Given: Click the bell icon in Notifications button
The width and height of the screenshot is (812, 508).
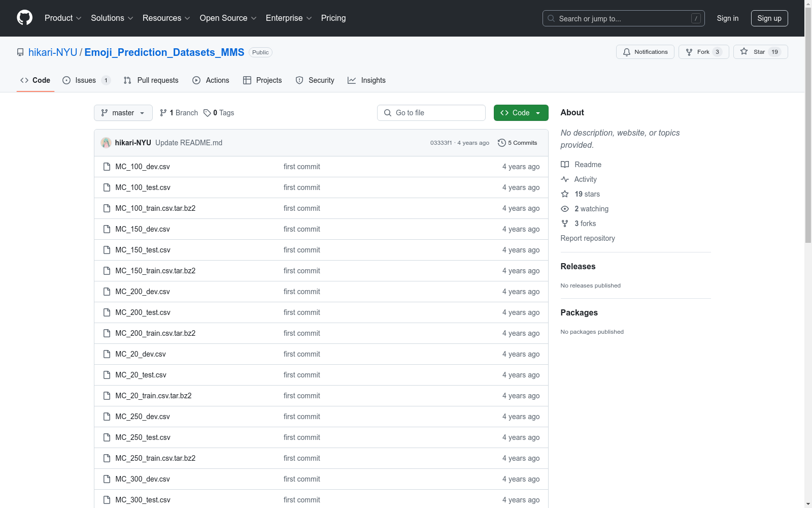Looking at the screenshot, I should click(x=627, y=52).
